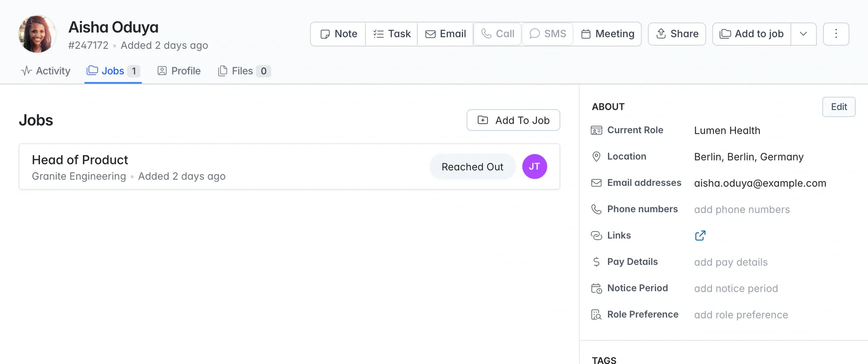This screenshot has height=364, width=868.
Task: Click the Files count badge showing 0
Action: (x=263, y=71)
